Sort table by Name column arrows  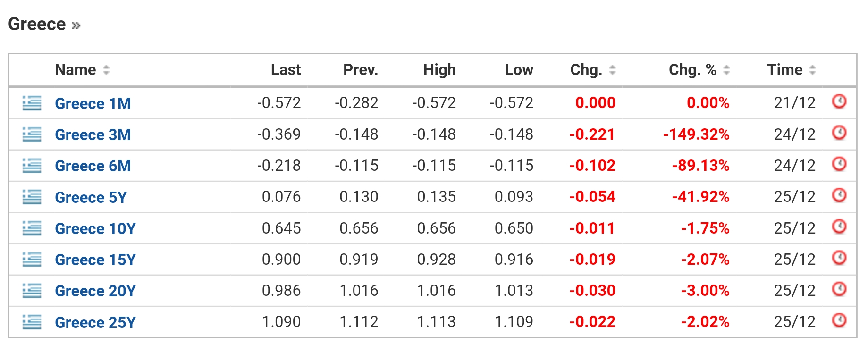(x=106, y=70)
